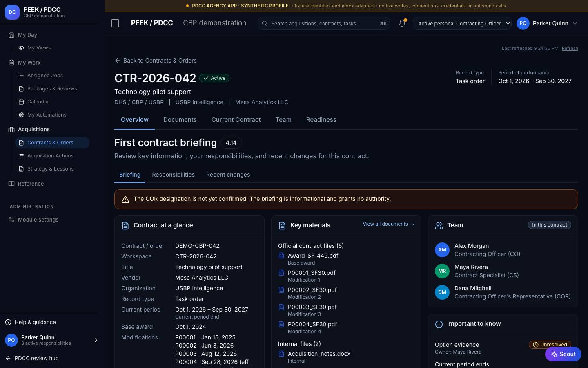Open View all documents link

tap(388, 224)
